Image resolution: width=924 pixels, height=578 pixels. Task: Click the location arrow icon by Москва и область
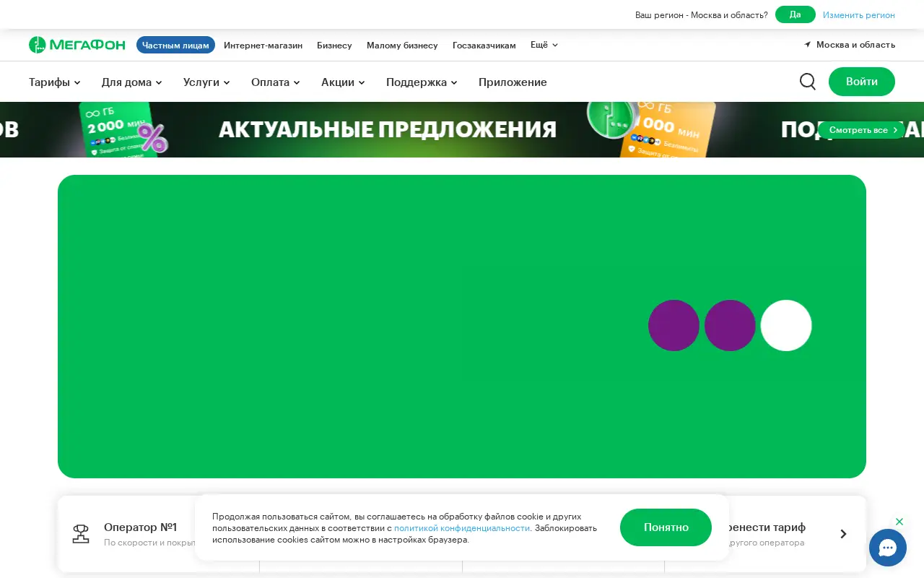[808, 45]
